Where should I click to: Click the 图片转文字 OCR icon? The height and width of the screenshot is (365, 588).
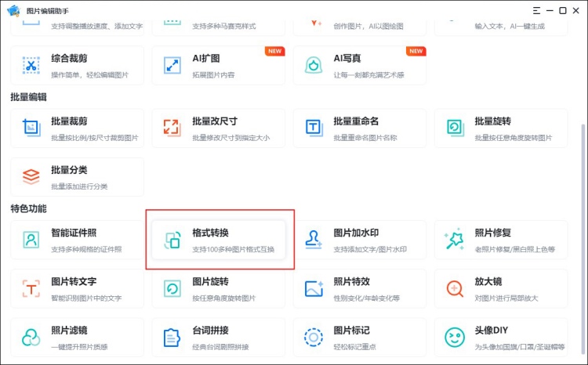click(x=31, y=288)
